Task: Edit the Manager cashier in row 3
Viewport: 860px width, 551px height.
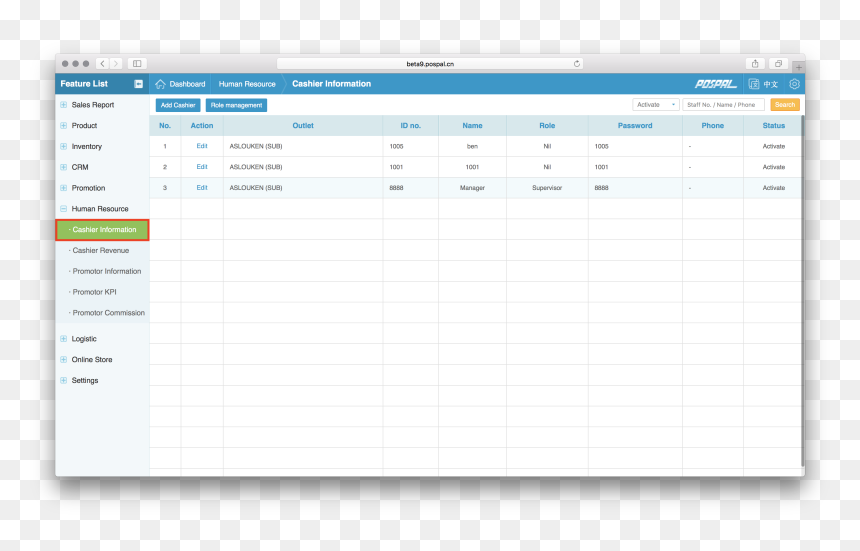Action: [x=202, y=188]
